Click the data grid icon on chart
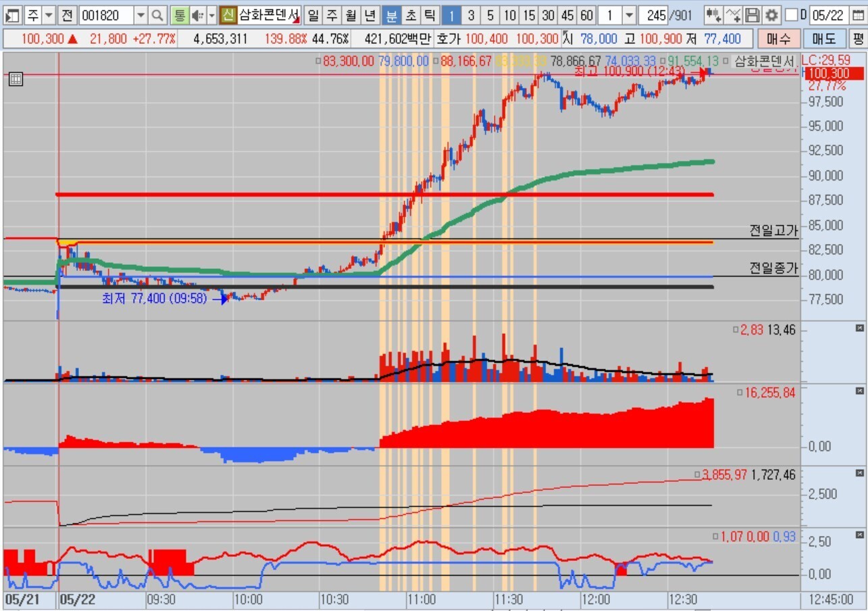 point(16,80)
